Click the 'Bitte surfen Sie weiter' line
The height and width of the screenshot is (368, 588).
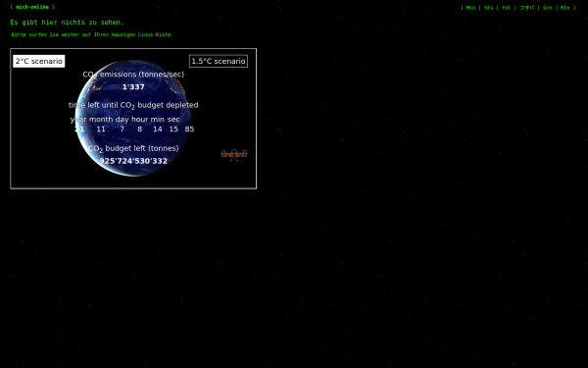pos(92,34)
